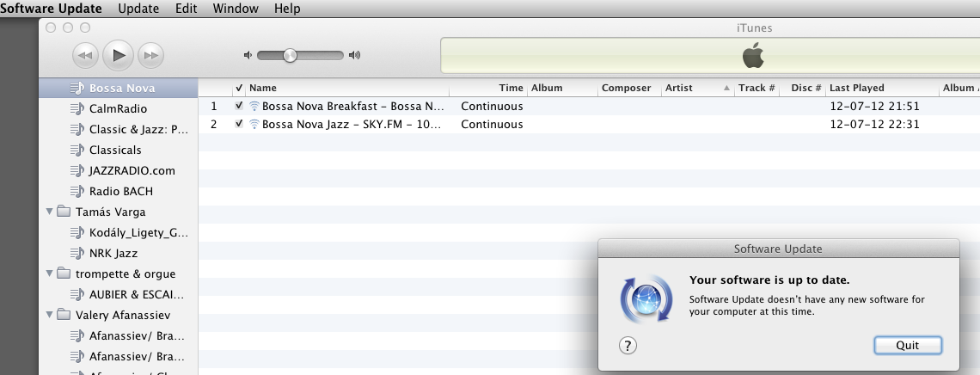Click the CalmRadio playlist icon
The height and width of the screenshot is (375, 980).
click(x=77, y=108)
